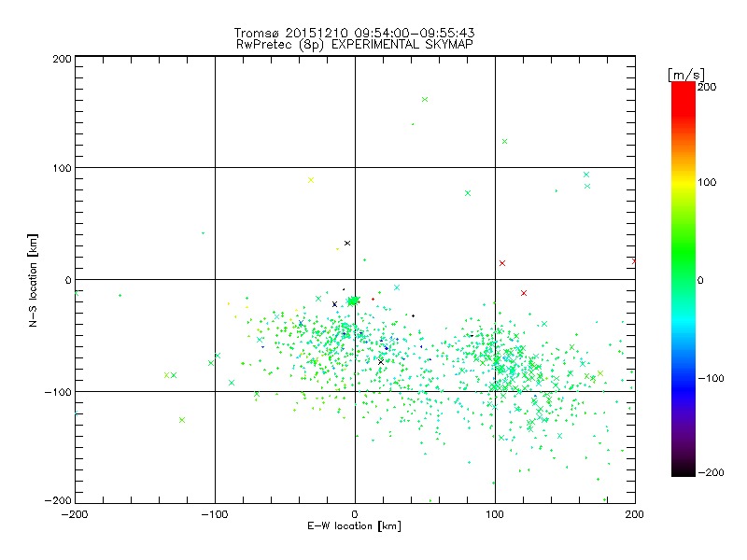
Task: Click the y-axis tick label "-100"
Action: click(x=58, y=392)
